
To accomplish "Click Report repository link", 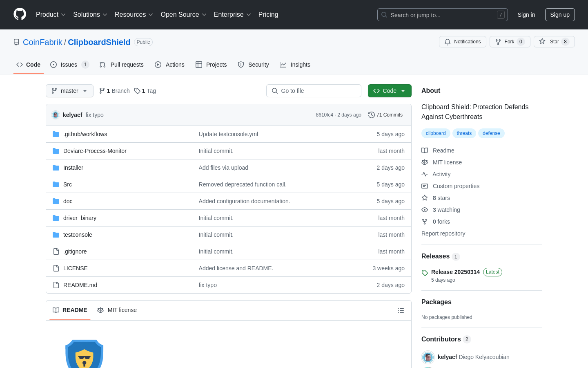I will 443,233.
